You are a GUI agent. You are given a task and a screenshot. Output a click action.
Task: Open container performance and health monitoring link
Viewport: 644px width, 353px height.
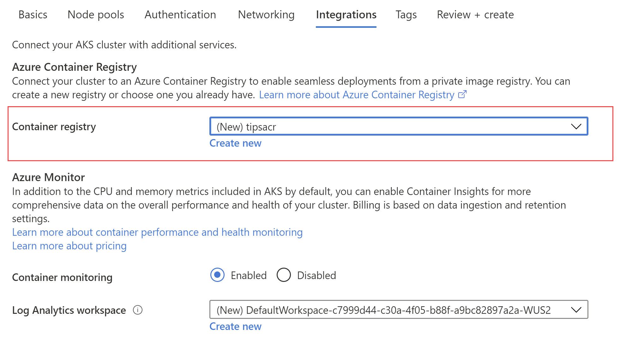pos(157,232)
